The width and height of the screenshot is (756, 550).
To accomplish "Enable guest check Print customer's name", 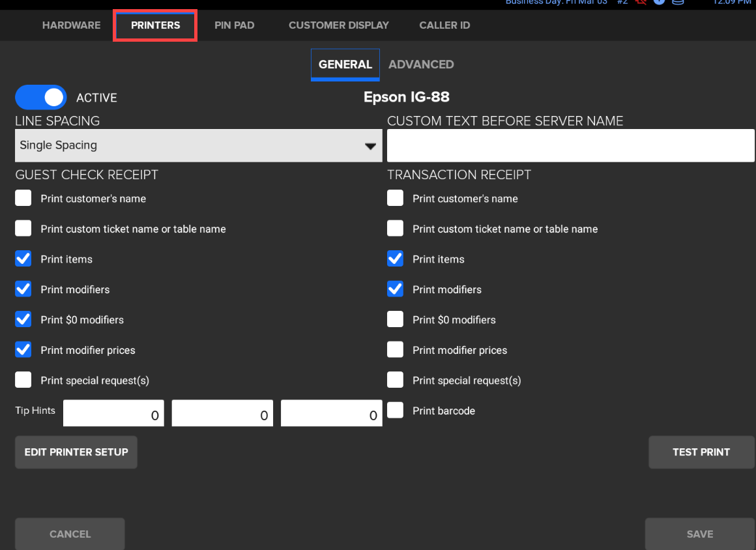I will click(23, 199).
